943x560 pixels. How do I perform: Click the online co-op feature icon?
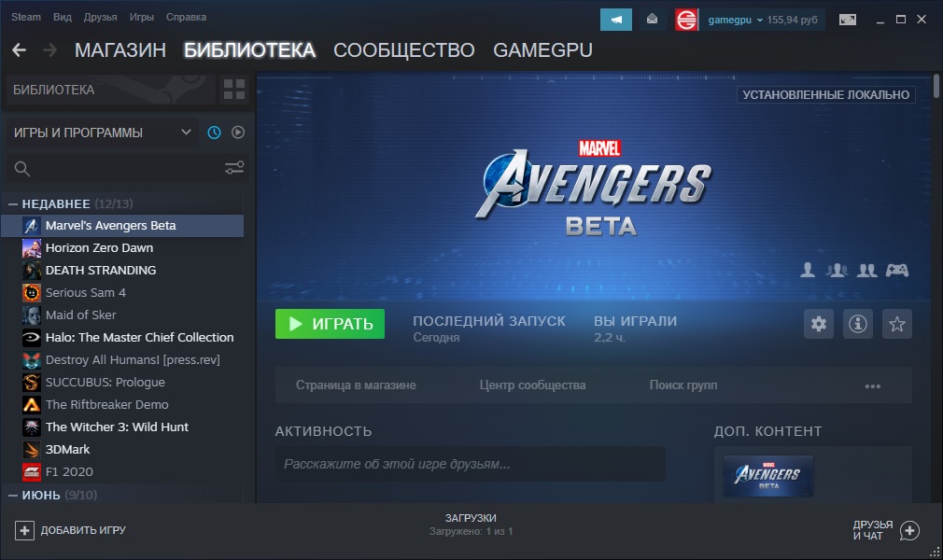coord(837,270)
